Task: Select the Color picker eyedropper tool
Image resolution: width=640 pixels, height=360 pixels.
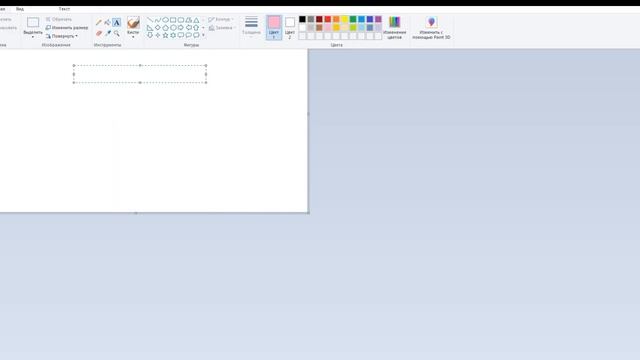Action: point(108,33)
